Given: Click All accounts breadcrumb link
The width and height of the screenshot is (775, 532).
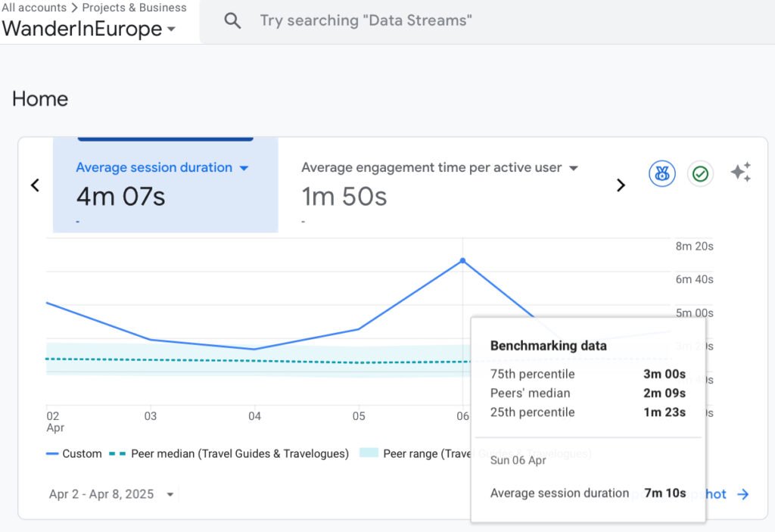Looking at the screenshot, I should pyautogui.click(x=33, y=8).
